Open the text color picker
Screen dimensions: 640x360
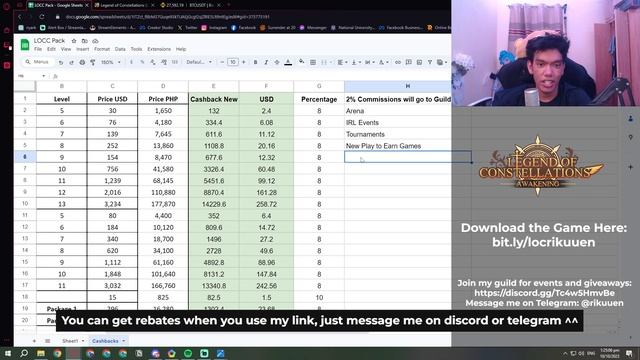288,62
